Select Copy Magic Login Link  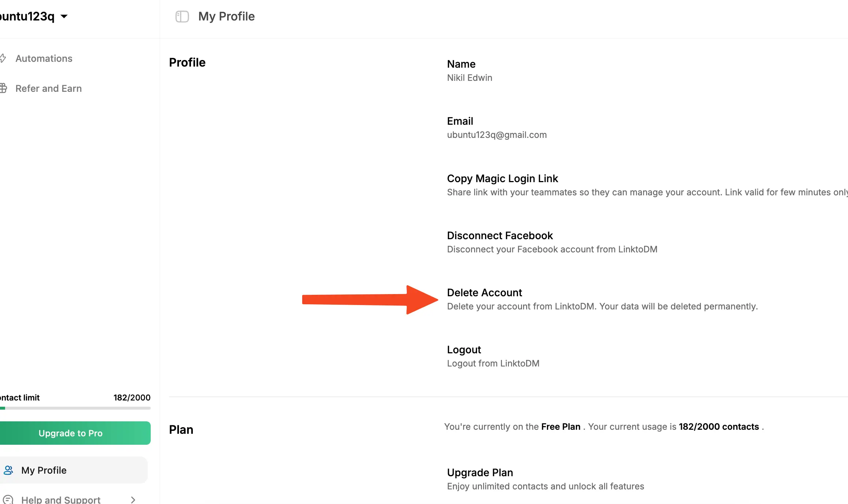502,178
